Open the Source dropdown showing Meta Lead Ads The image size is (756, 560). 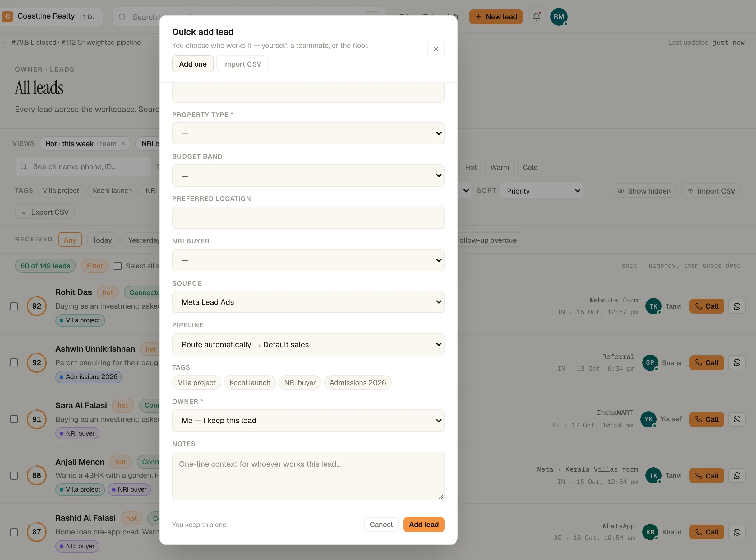[x=308, y=302]
